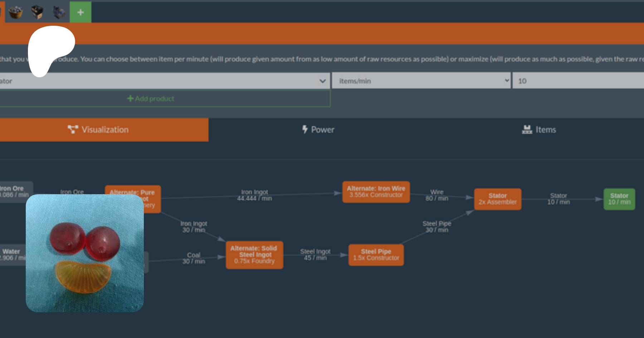Select the Alternate: Solid Steel Ingot foundry node
Image resolution: width=644 pixels, height=338 pixels.
click(x=254, y=255)
